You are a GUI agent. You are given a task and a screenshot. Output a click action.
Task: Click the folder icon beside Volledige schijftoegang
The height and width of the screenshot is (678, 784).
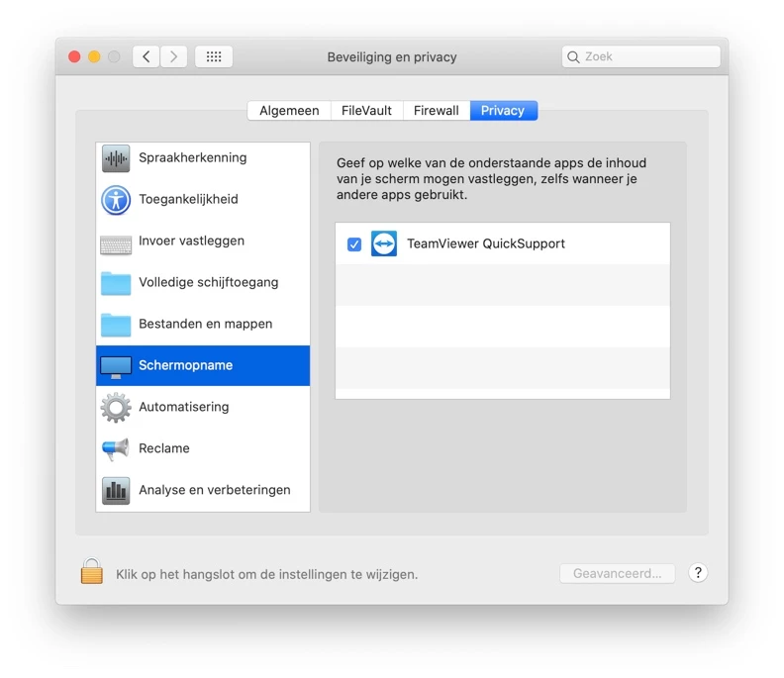click(x=116, y=283)
